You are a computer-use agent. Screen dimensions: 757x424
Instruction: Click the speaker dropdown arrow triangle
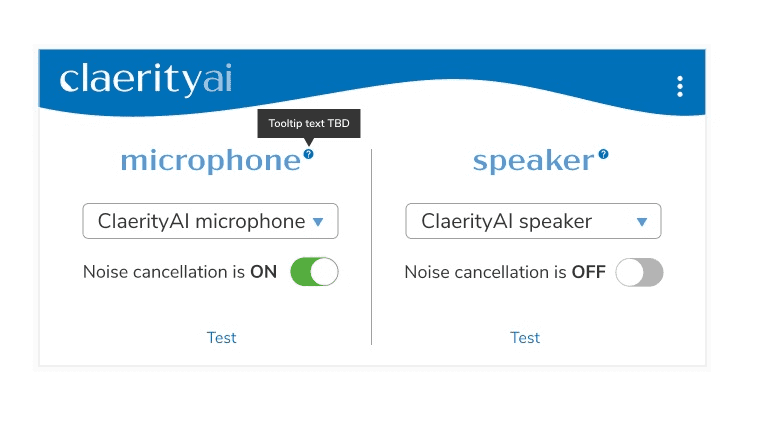pos(642,222)
